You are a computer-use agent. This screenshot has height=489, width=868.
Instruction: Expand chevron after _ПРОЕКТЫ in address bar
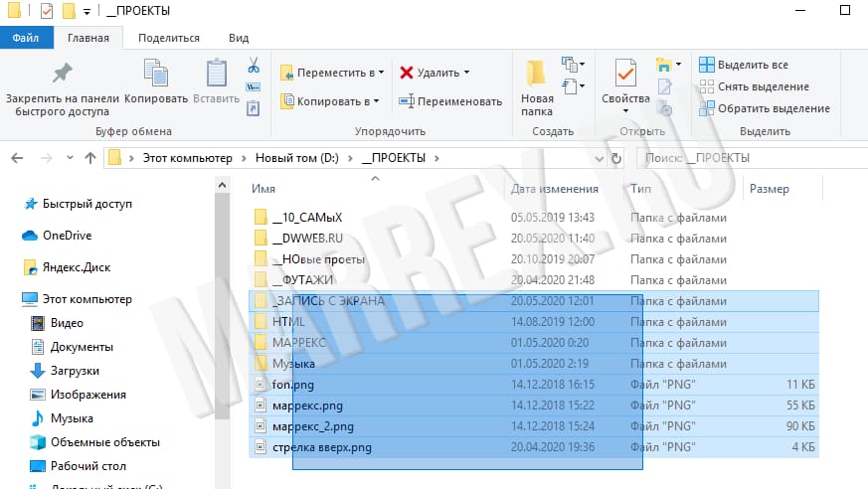pos(436,158)
